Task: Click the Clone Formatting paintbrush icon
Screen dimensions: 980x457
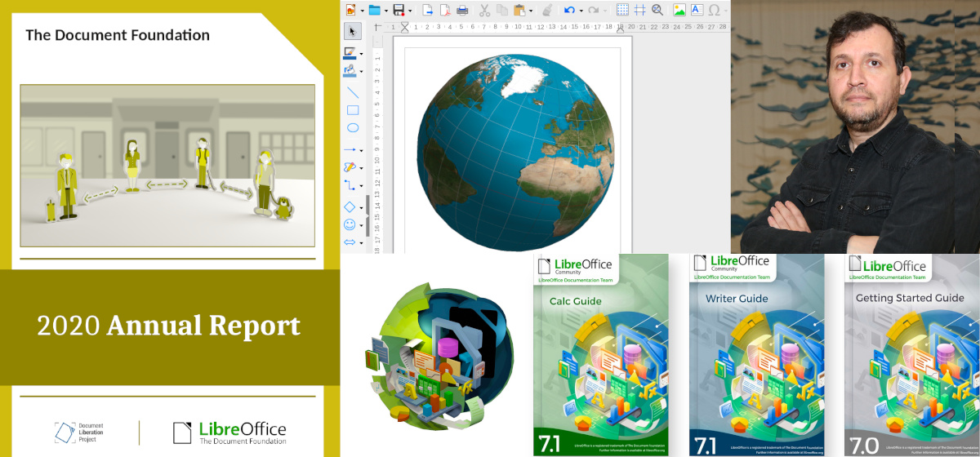Action: click(x=548, y=10)
